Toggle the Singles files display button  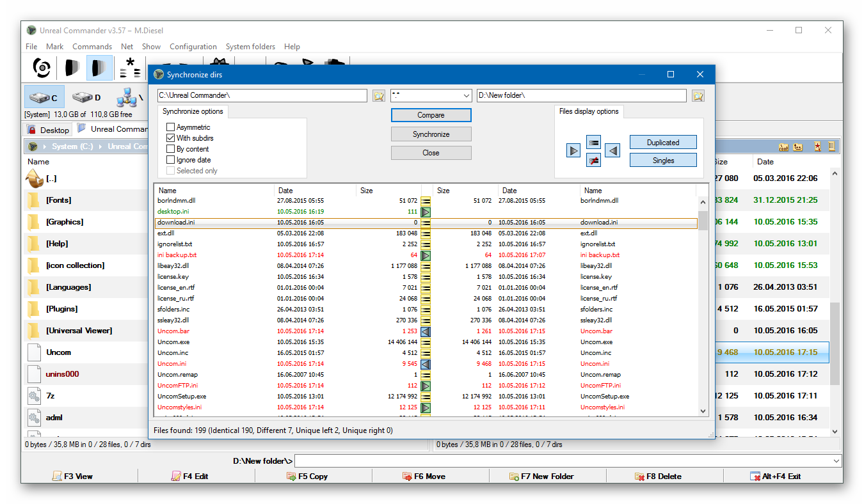click(663, 161)
